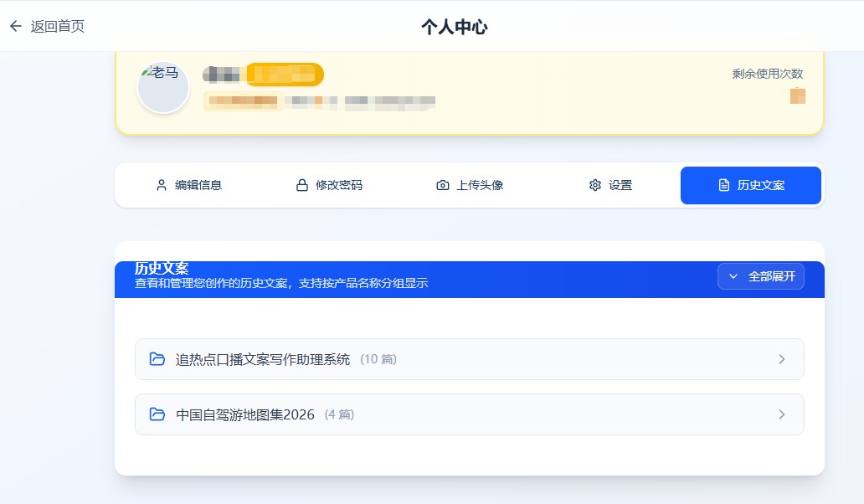Click the gear icon on 设置
The image size is (864, 504).
pyautogui.click(x=595, y=185)
